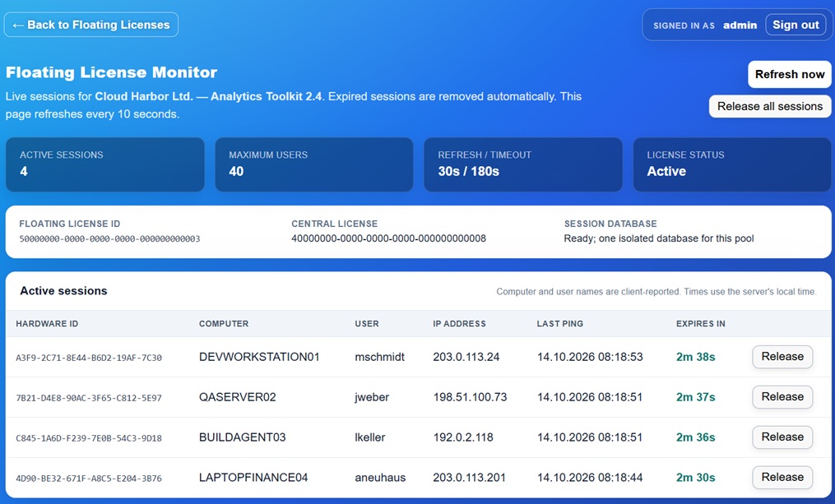Click the Floating License Monitor heading

coord(111,72)
